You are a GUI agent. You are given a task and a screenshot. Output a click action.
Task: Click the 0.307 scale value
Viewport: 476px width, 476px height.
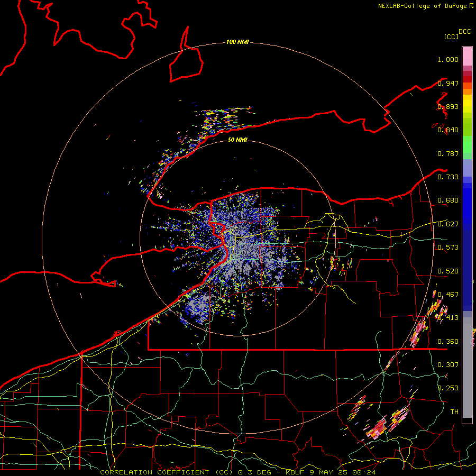(448, 365)
